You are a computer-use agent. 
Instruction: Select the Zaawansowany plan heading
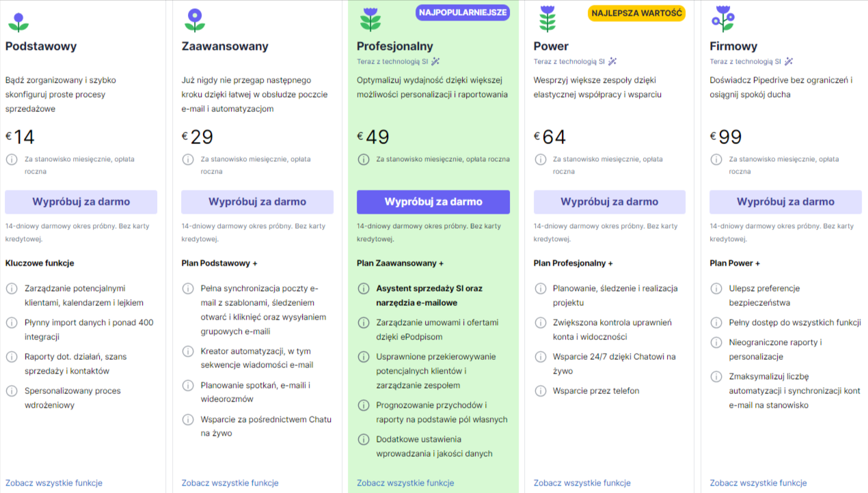tap(225, 46)
